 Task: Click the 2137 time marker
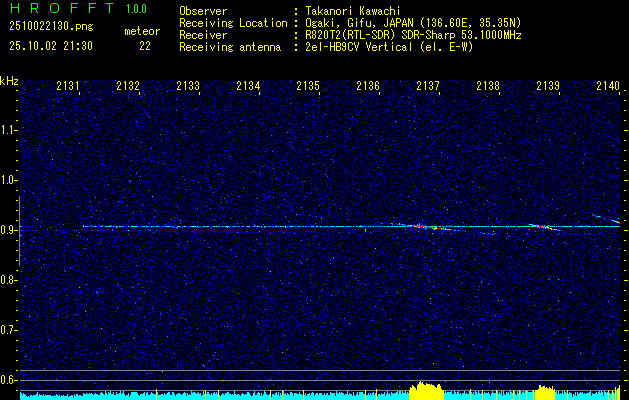coord(428,87)
